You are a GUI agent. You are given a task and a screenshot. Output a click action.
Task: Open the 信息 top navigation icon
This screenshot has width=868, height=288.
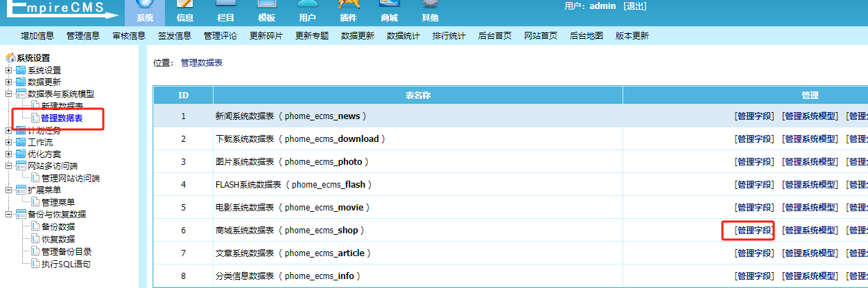185,12
